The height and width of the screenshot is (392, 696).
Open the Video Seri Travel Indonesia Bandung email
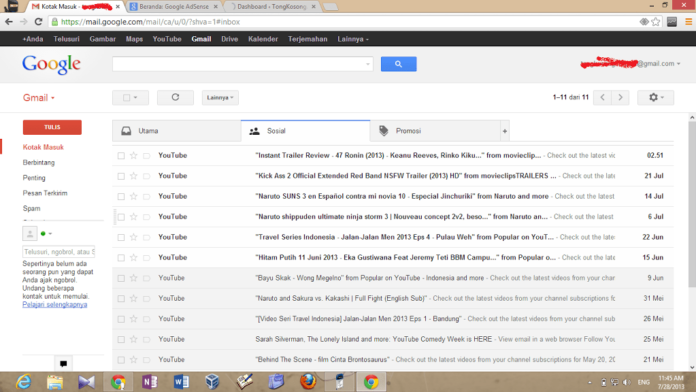pos(393,319)
